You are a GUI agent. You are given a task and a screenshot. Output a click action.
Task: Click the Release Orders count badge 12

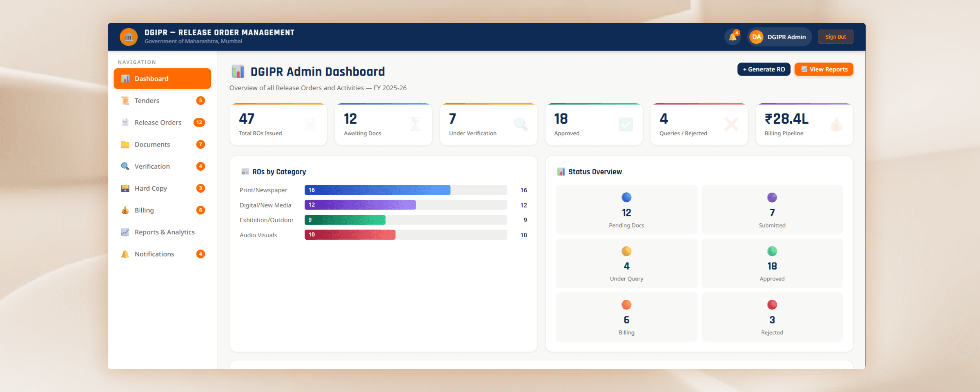[x=199, y=122]
